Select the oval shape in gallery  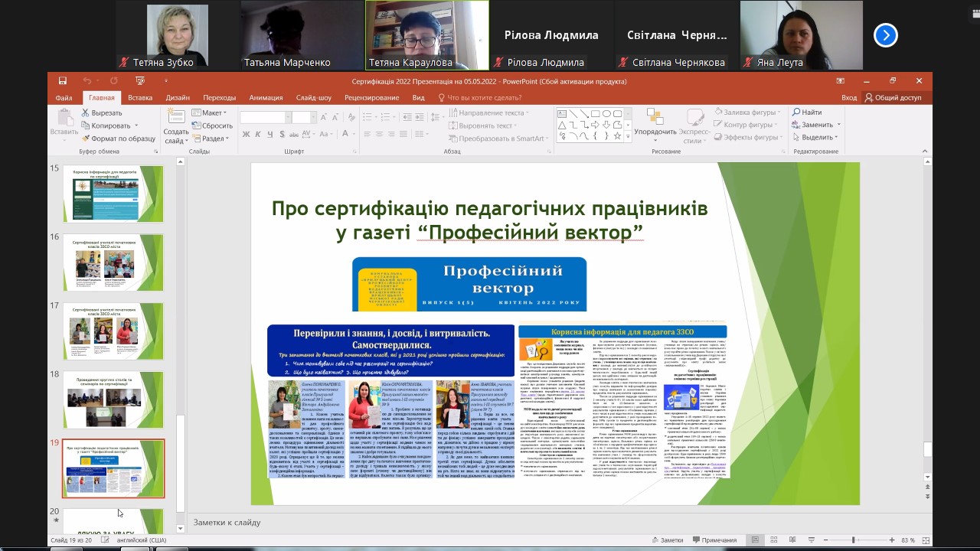(x=606, y=113)
